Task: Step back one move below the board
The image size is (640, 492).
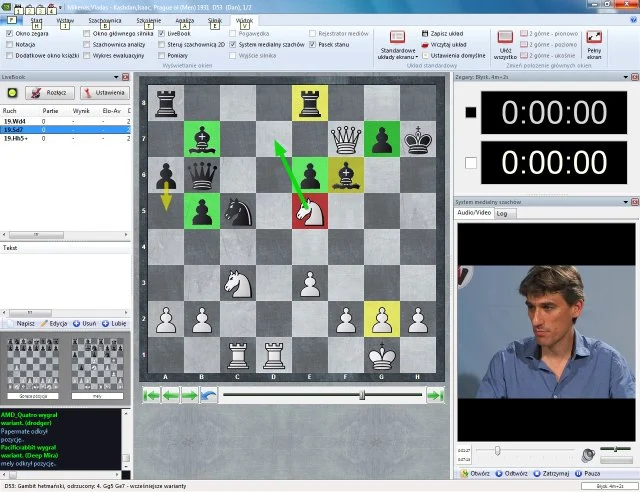Action: pyautogui.click(x=170, y=395)
